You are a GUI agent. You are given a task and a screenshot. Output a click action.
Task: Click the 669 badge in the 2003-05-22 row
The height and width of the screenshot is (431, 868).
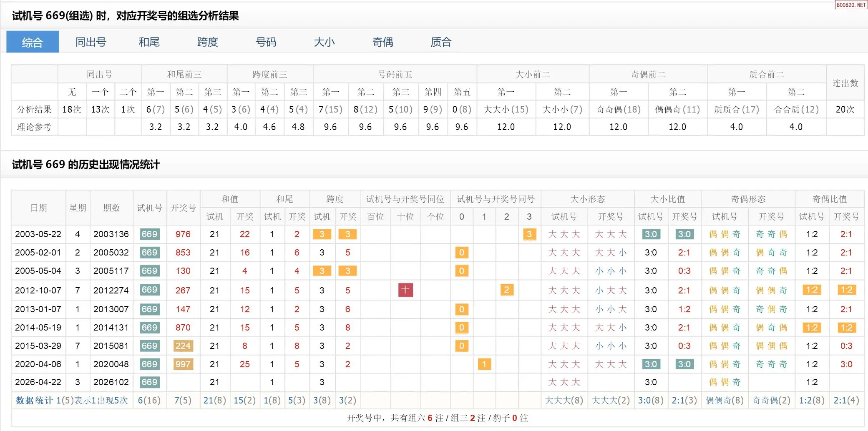[x=149, y=234]
